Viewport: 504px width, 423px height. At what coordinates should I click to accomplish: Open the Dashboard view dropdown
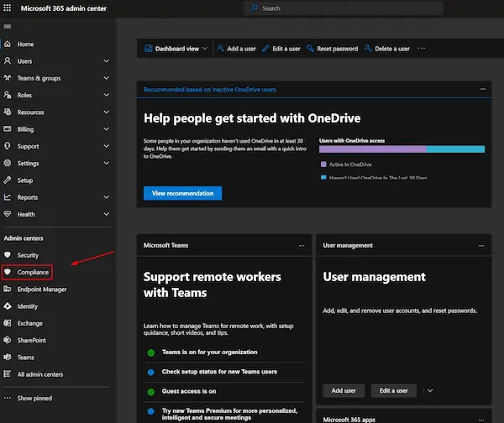click(176, 49)
